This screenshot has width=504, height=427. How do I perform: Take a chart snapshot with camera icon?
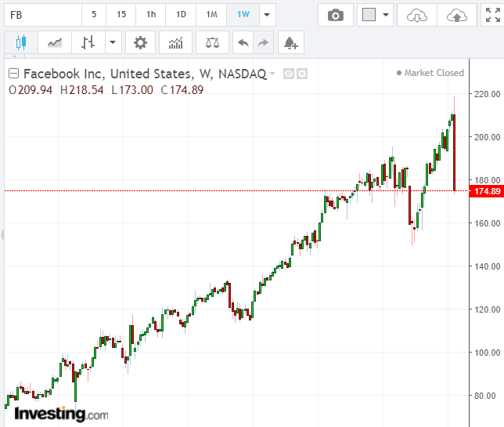[335, 15]
